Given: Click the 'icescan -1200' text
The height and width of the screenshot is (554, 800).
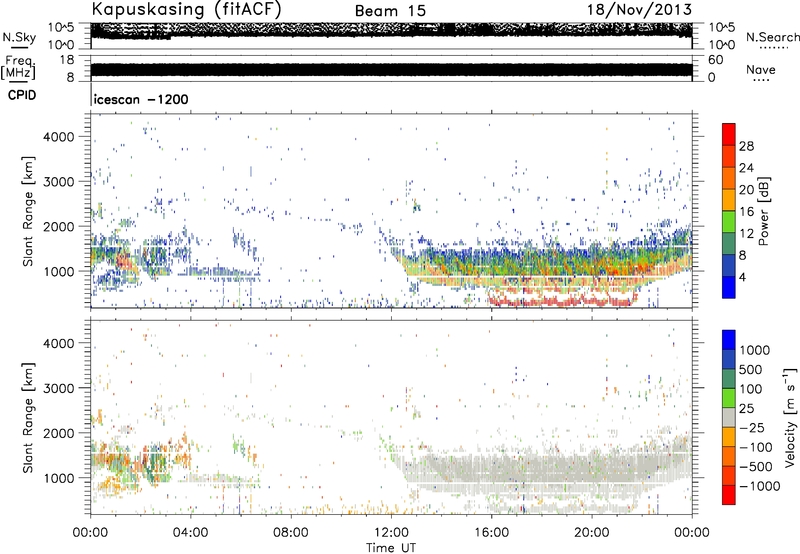Looking at the screenshot, I should 141,99.
